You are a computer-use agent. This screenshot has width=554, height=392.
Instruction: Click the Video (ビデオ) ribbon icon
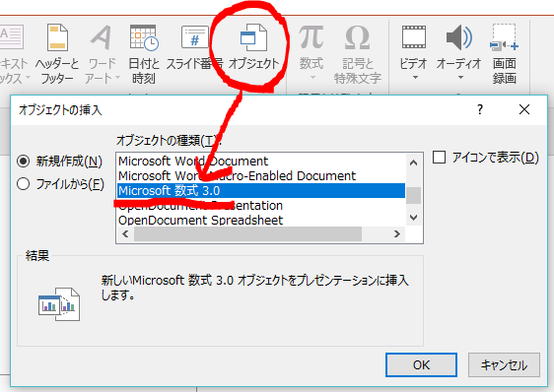click(414, 37)
